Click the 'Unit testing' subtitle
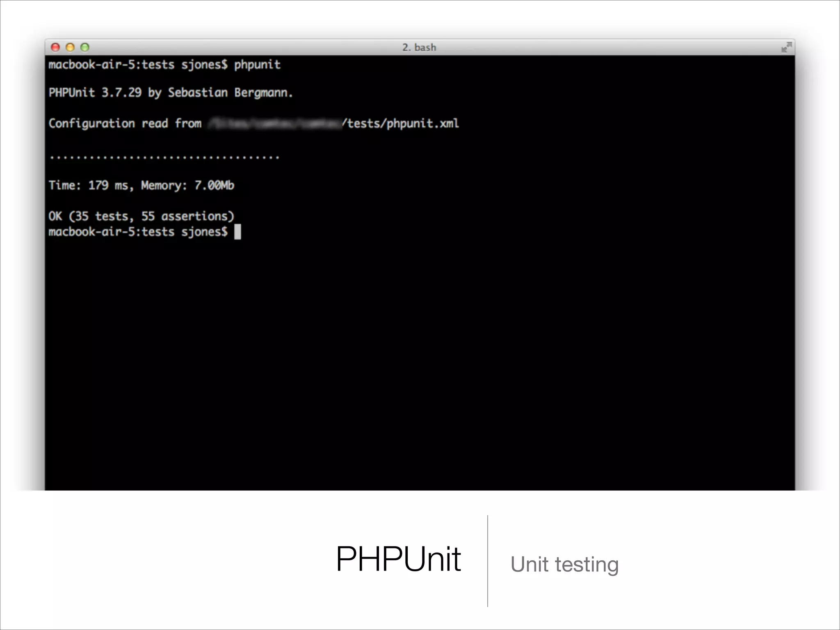Screen dimensions: 840x630 564,565
